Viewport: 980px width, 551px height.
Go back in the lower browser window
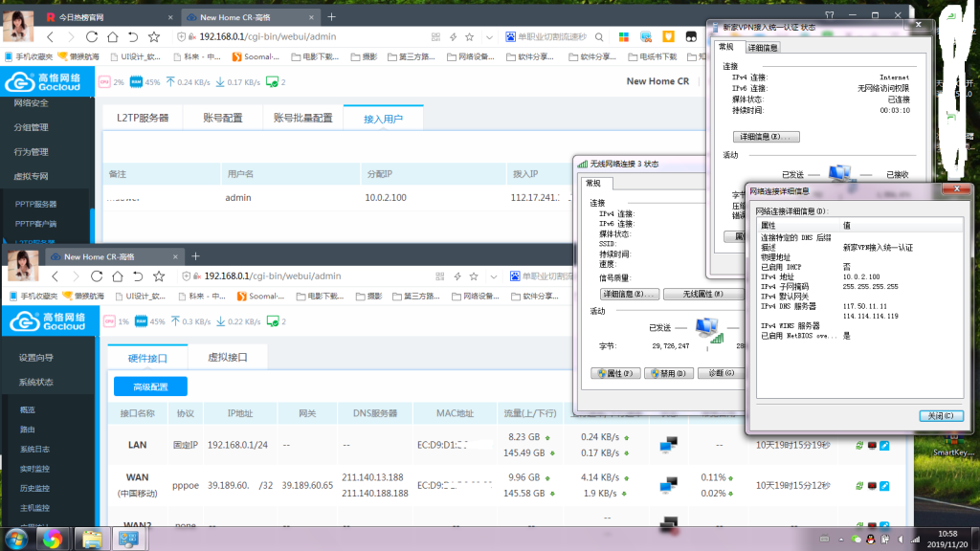pos(56,276)
